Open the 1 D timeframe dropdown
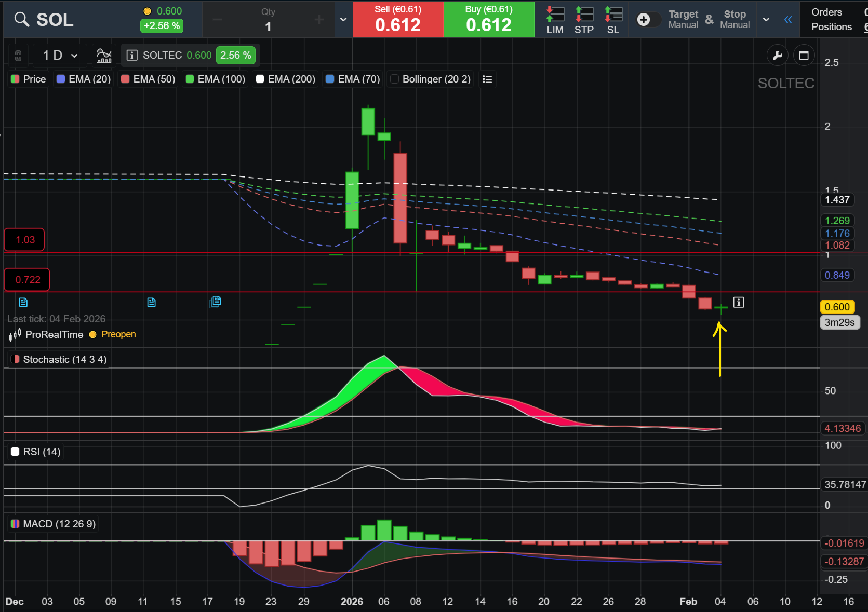Viewport: 868px width, 612px height. coord(60,56)
